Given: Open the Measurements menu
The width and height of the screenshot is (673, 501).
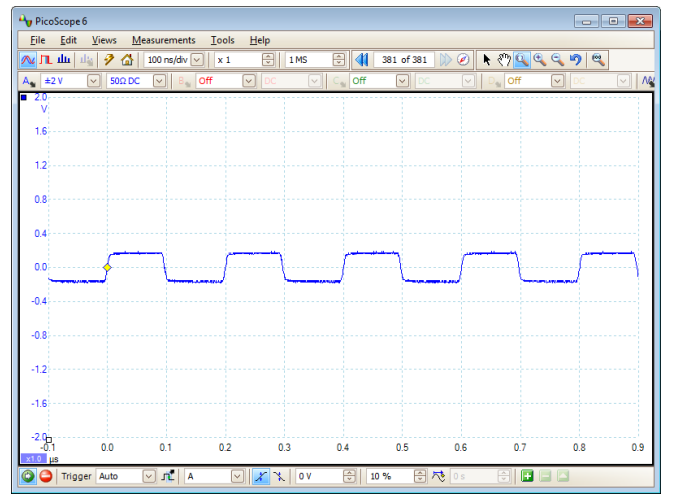Looking at the screenshot, I should 164,40.
